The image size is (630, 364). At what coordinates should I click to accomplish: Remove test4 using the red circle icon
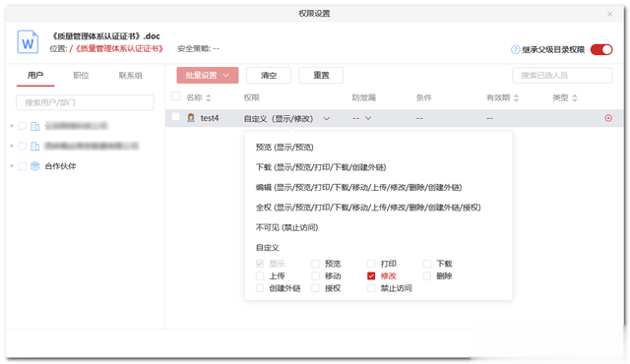point(608,118)
